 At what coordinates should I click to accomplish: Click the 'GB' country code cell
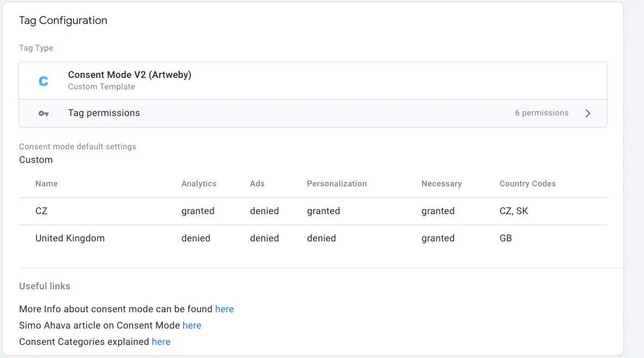tap(506, 238)
